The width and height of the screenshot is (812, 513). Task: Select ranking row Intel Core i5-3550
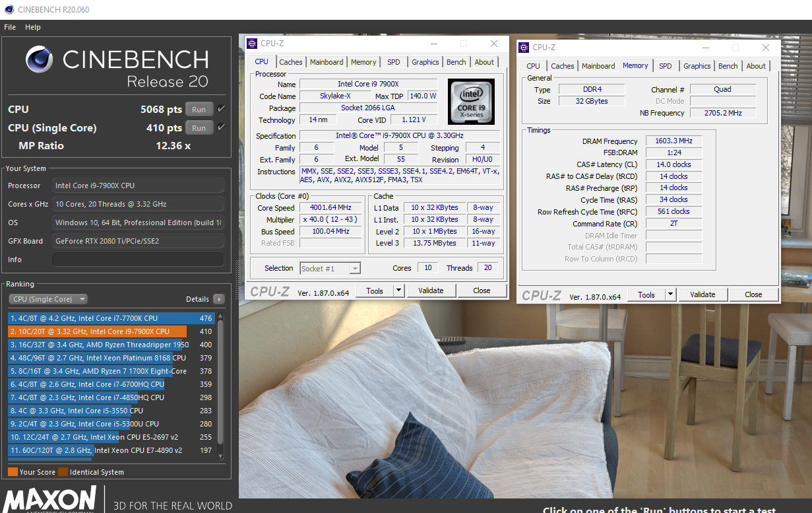pos(111,411)
